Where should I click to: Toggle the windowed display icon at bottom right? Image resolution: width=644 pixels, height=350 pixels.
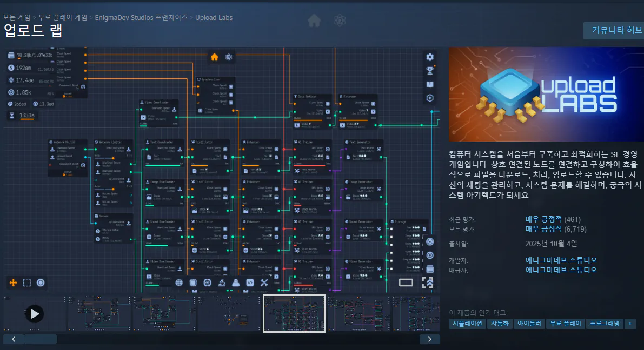(406, 281)
